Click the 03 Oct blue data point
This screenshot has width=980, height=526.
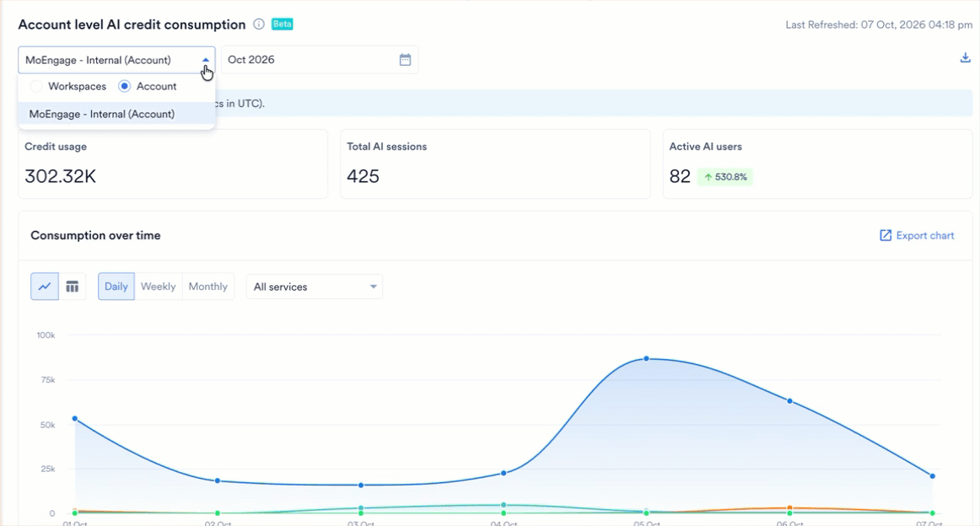[x=361, y=486]
